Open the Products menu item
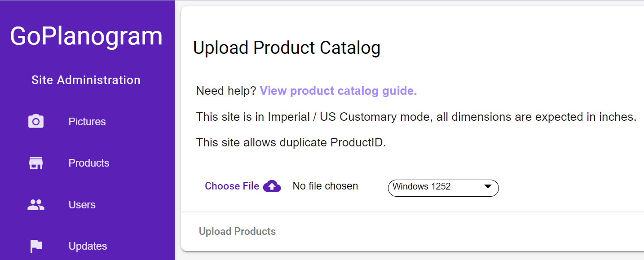 (x=89, y=163)
